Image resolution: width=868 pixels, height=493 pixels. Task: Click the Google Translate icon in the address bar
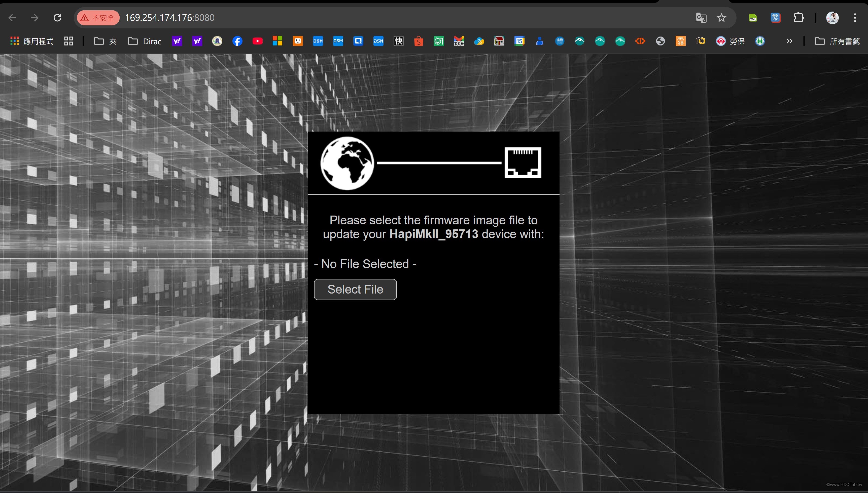point(701,18)
